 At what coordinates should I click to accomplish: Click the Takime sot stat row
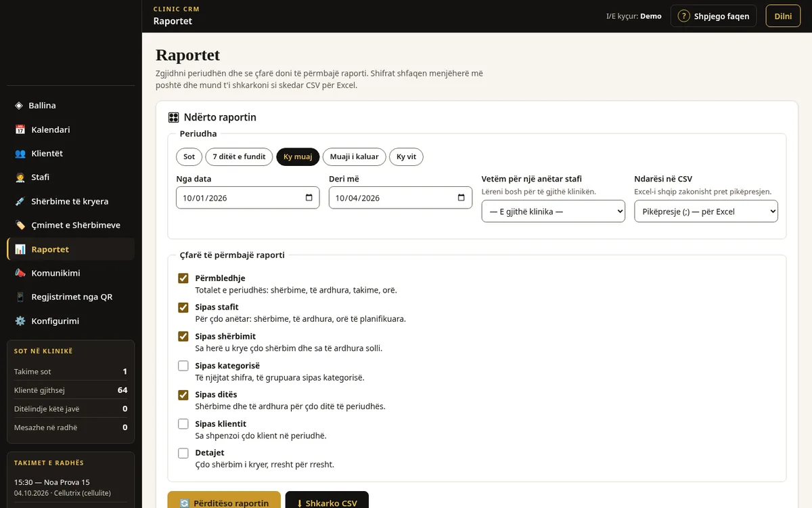pyautogui.click(x=70, y=371)
